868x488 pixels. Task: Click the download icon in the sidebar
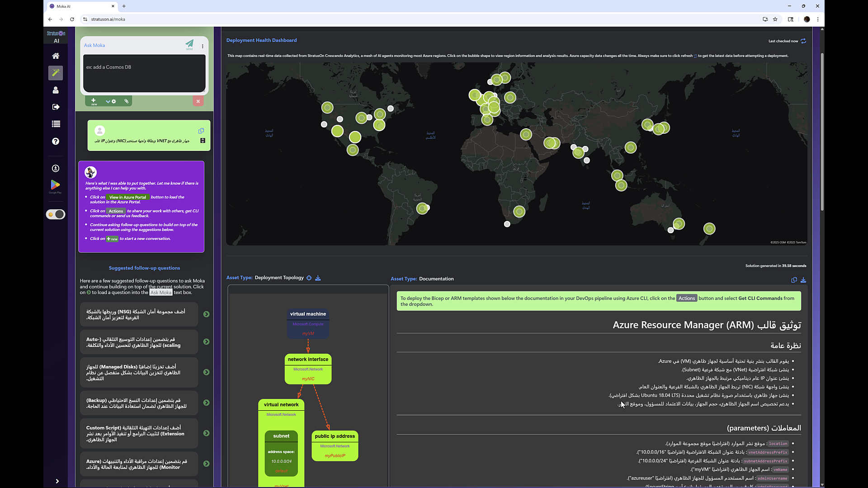pos(55,168)
